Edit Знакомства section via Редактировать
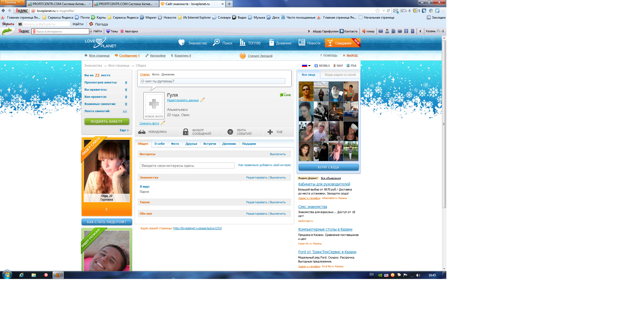 coord(257,177)
